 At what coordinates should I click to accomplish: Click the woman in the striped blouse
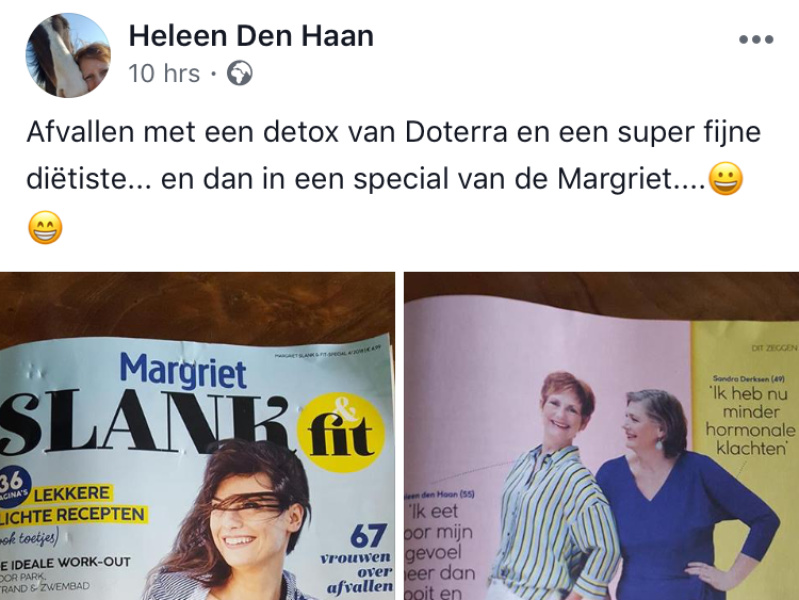[555, 487]
